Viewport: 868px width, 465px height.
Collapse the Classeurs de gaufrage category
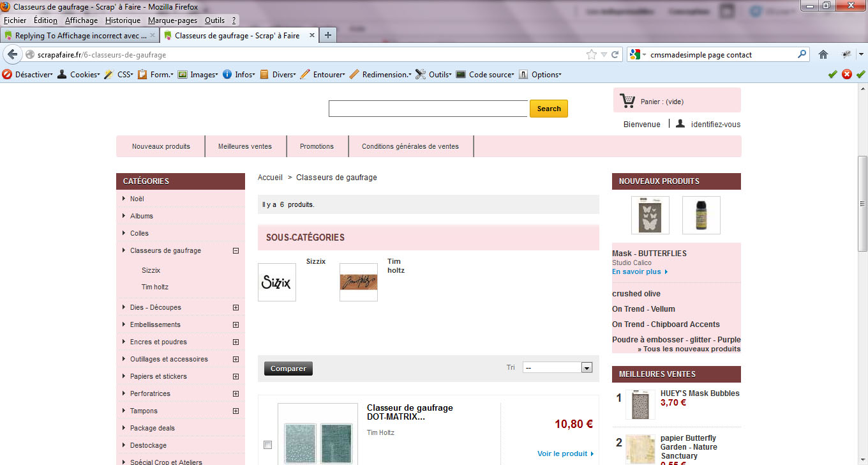[x=236, y=251]
